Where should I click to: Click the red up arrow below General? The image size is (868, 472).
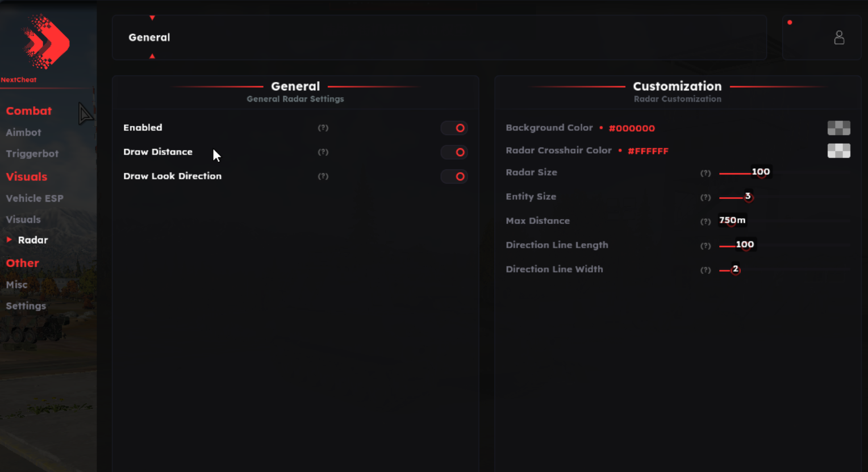coord(152,56)
